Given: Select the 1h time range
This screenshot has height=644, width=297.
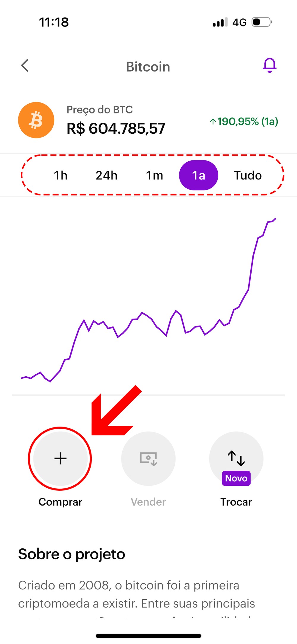Looking at the screenshot, I should pos(61,176).
